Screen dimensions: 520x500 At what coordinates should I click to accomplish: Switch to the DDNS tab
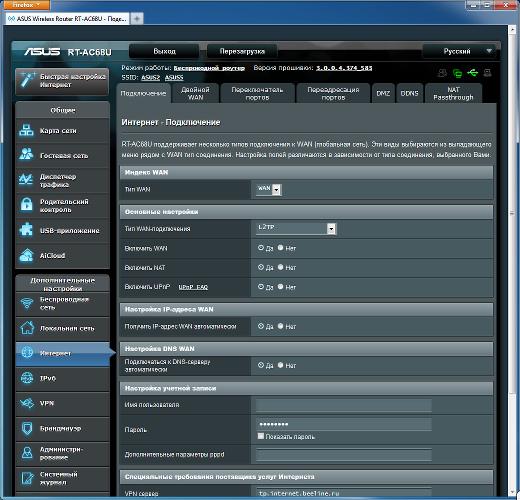409,93
